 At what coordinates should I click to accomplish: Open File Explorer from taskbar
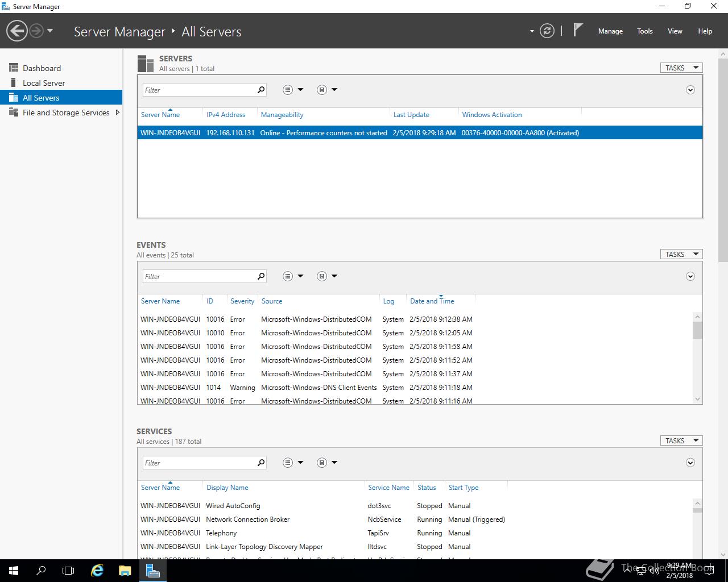(x=125, y=571)
